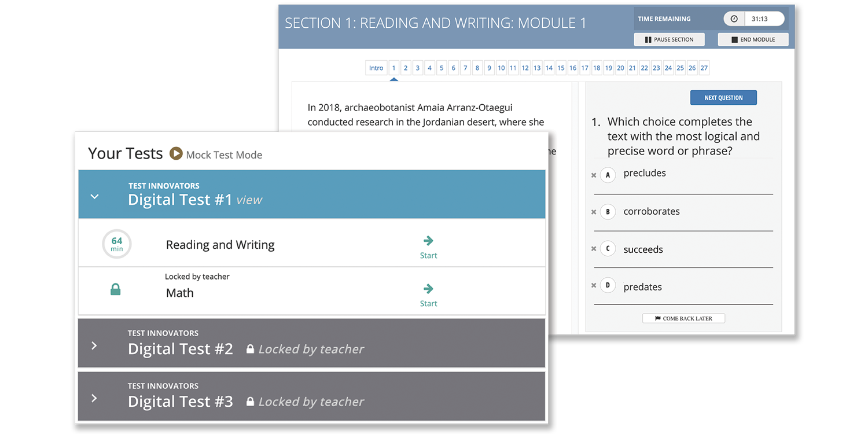The image size is (868, 434).
Task: Go to question 10 in the navigator
Action: 501,68
